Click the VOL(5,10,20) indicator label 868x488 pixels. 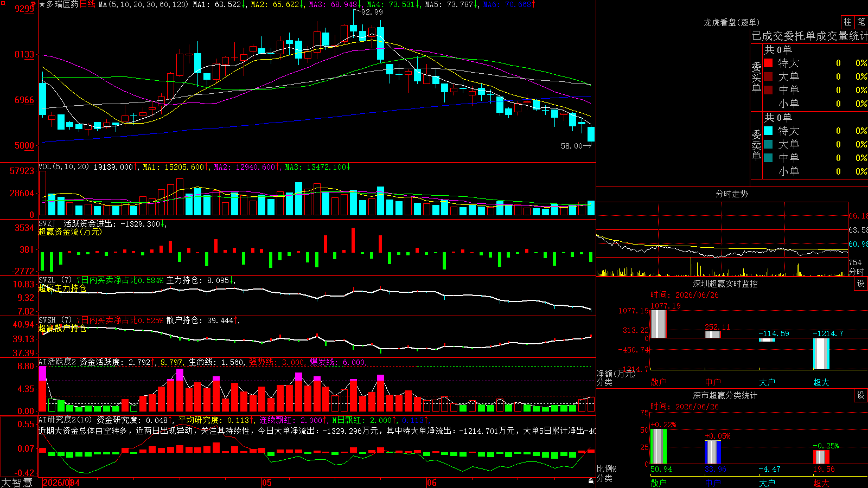click(x=63, y=167)
